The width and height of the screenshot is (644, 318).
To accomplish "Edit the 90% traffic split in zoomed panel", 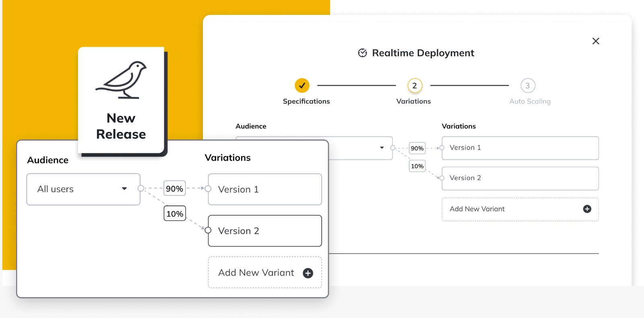I will pos(175,188).
